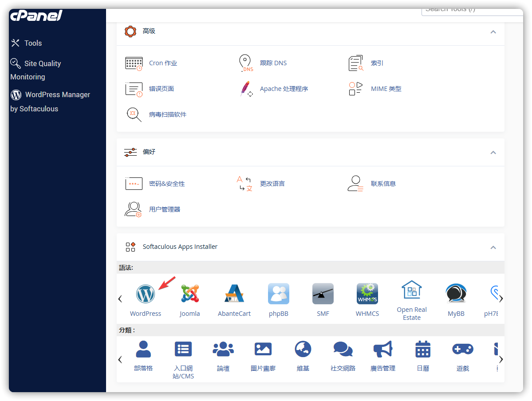532x401 pixels.
Task: Open the 联系信息 icon
Action: 355,184
